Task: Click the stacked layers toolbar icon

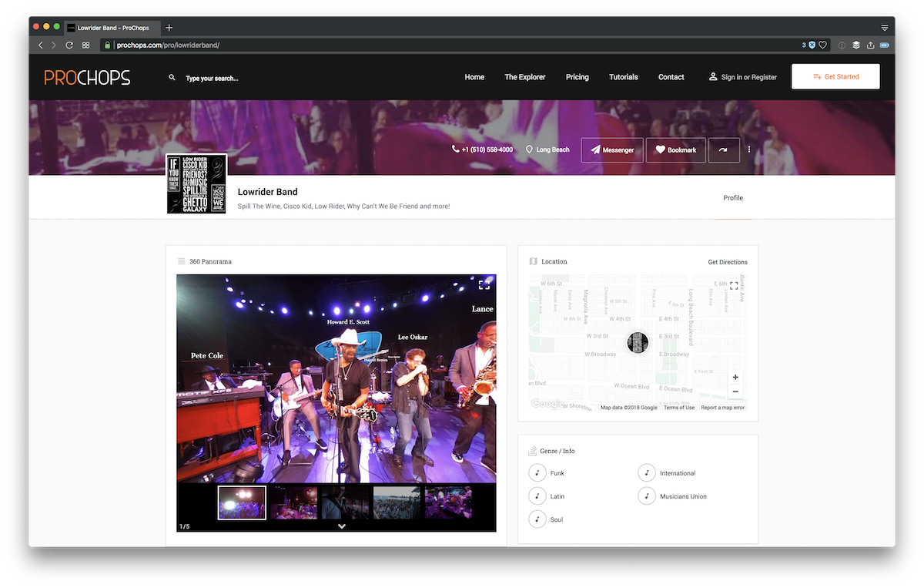Action: click(x=856, y=45)
